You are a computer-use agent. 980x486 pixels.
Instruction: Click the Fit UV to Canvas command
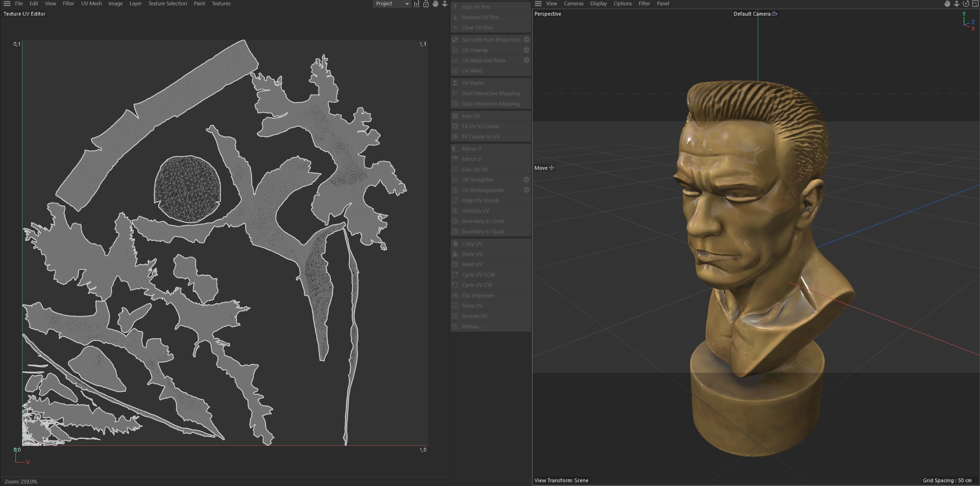[481, 126]
